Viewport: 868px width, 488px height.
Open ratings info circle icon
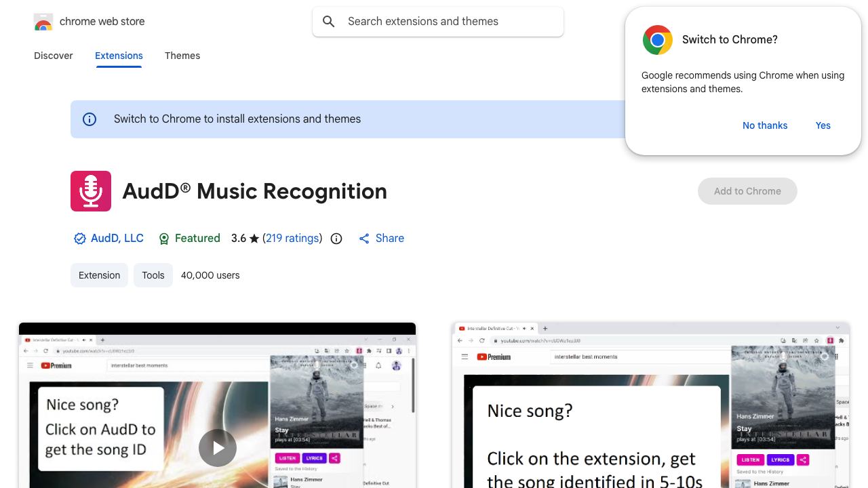click(x=336, y=239)
